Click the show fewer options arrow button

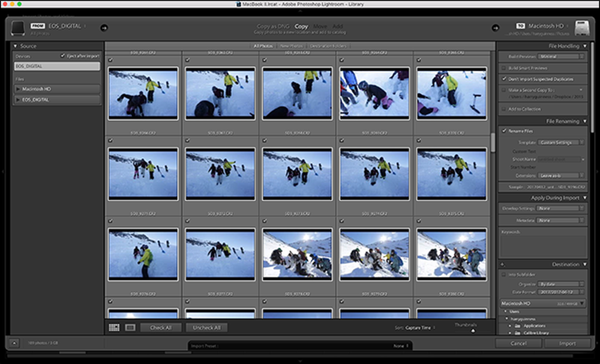pyautogui.click(x=14, y=343)
